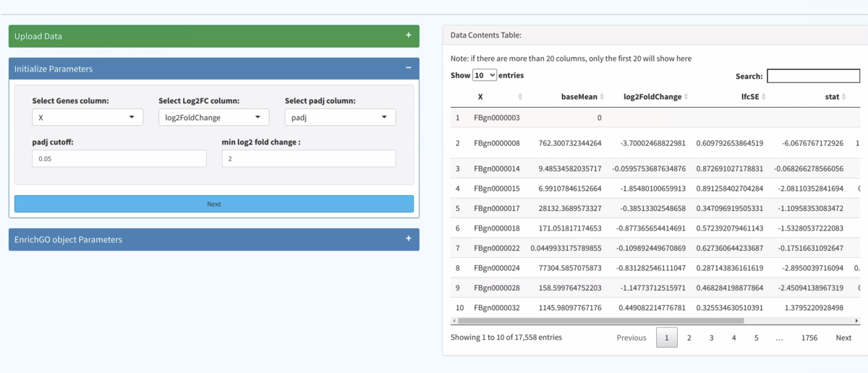Open the Select padj column dropdown
Screen dimensions: 868x373
(x=340, y=117)
